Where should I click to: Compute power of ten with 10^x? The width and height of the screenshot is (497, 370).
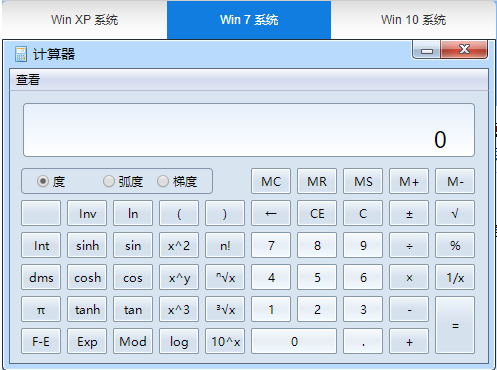(x=225, y=341)
